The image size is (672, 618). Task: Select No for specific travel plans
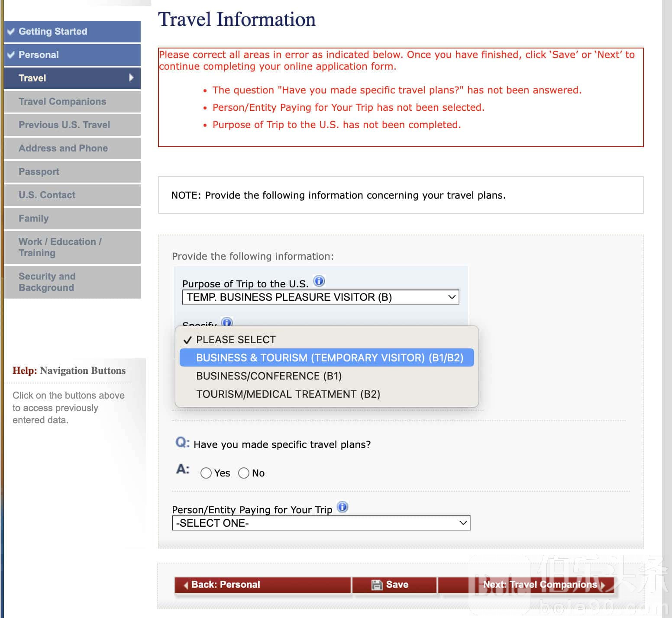point(244,473)
